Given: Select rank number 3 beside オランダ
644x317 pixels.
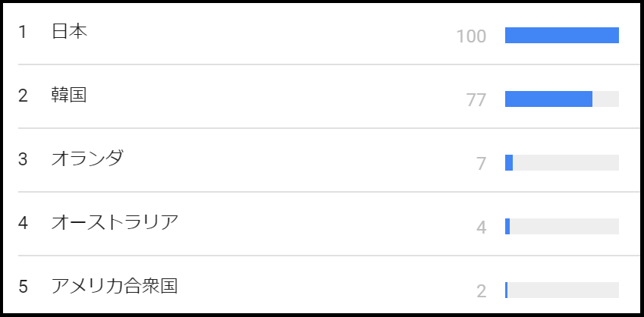Looking at the screenshot, I should click(23, 159).
